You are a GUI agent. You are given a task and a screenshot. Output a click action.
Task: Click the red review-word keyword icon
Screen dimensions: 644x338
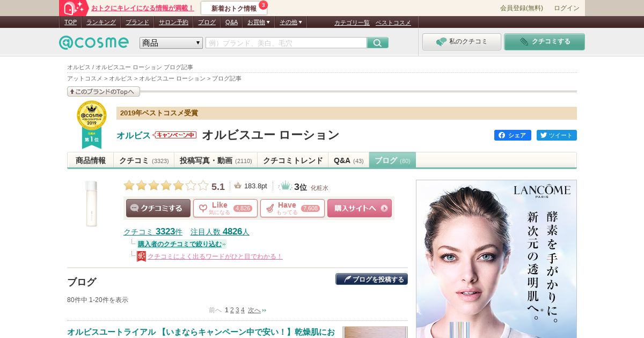[x=141, y=256]
